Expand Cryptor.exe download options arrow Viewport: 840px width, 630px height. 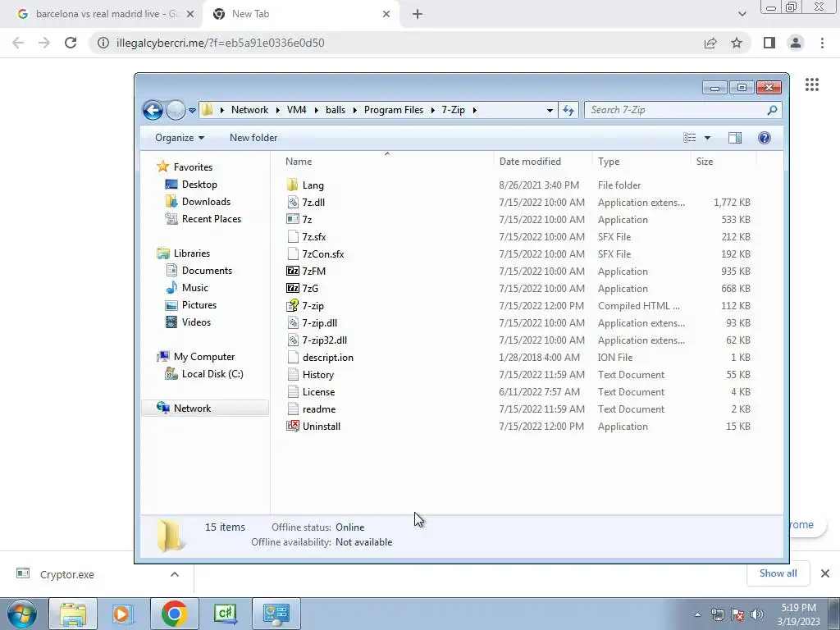(175, 574)
